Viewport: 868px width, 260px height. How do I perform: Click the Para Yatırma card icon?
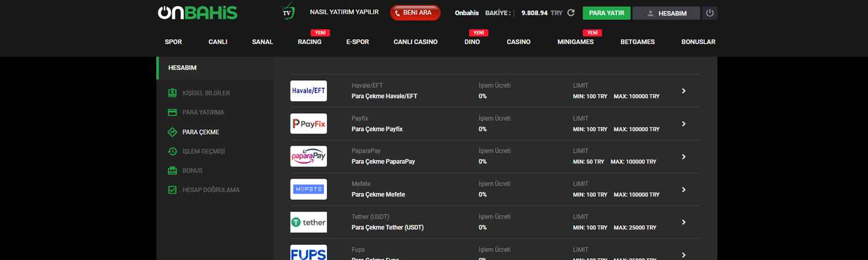tap(172, 112)
